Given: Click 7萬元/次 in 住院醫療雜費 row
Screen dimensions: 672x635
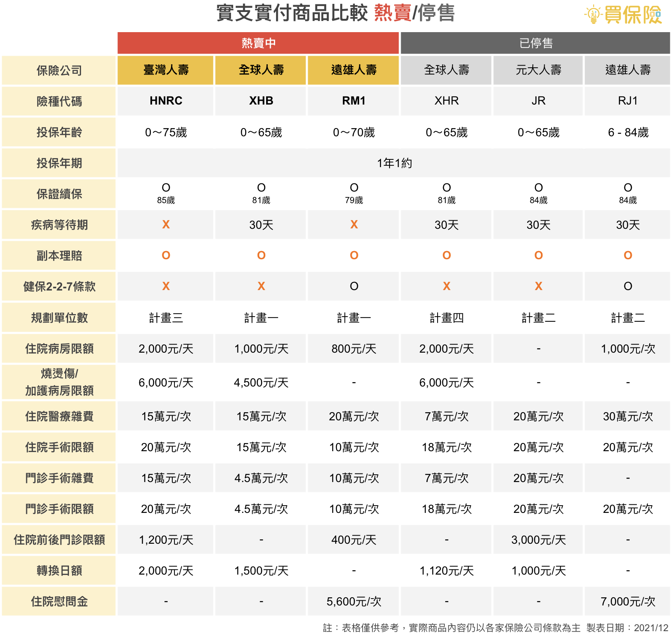Looking at the screenshot, I should [x=447, y=416].
